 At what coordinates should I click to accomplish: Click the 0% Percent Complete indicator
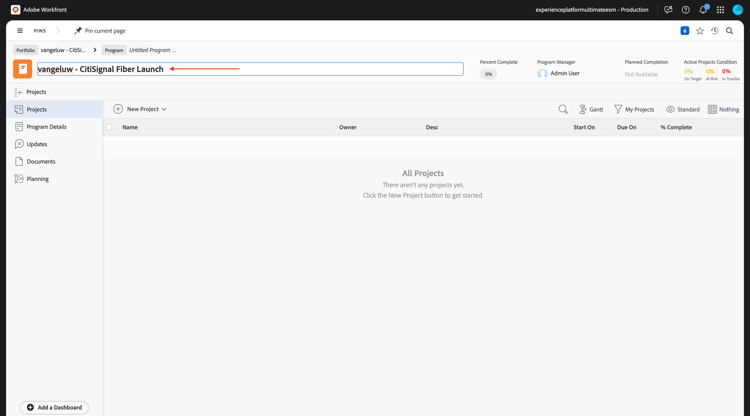pos(488,74)
